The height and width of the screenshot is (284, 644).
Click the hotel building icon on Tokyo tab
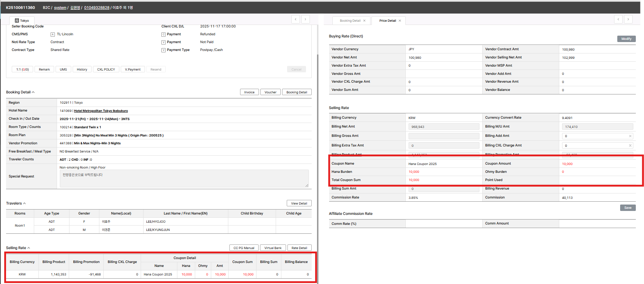coord(17,21)
